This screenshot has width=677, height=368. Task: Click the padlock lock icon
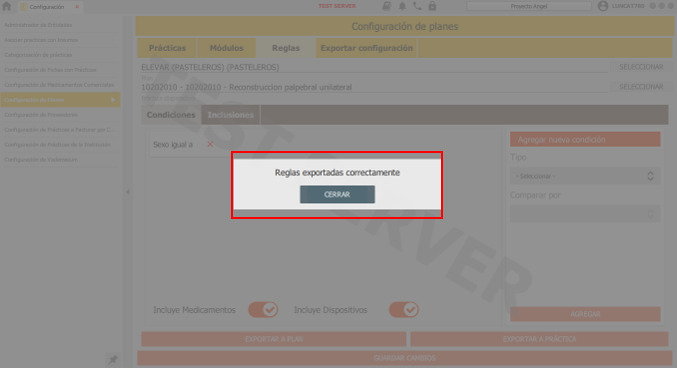tap(432, 6)
